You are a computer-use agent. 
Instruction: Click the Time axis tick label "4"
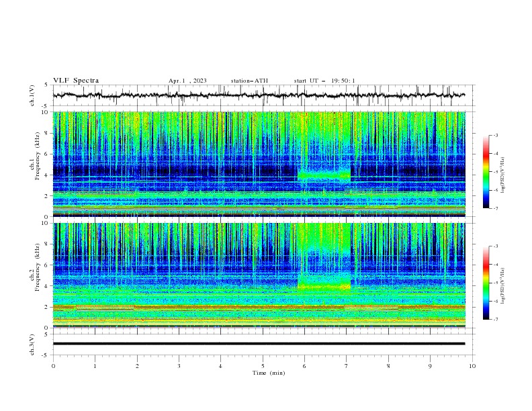pos(220,366)
